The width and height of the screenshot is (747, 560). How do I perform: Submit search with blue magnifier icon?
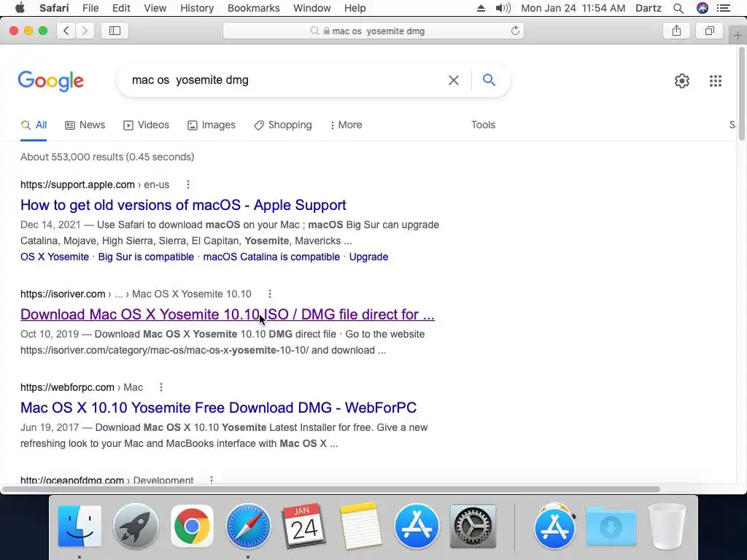pyautogui.click(x=489, y=80)
